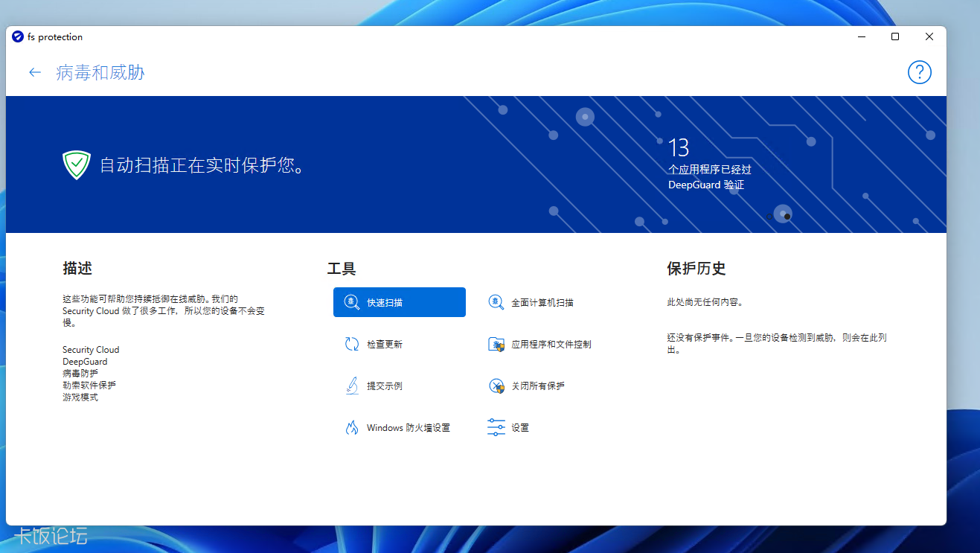Click the green shield checkmark status icon

(76, 164)
